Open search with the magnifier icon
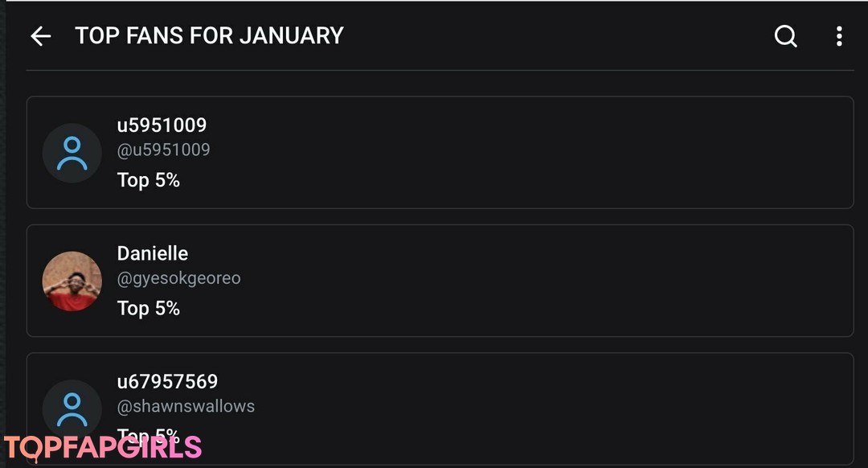Image resolution: width=868 pixels, height=468 pixels. tap(785, 36)
